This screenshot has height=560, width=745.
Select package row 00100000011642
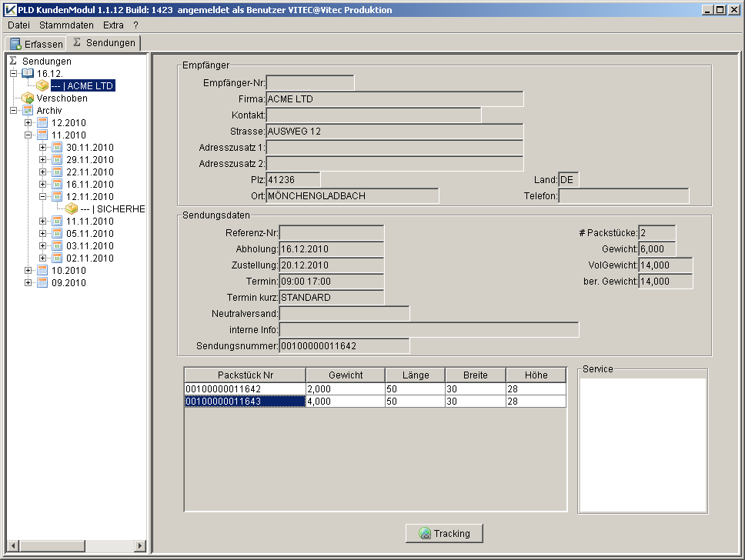(244, 389)
